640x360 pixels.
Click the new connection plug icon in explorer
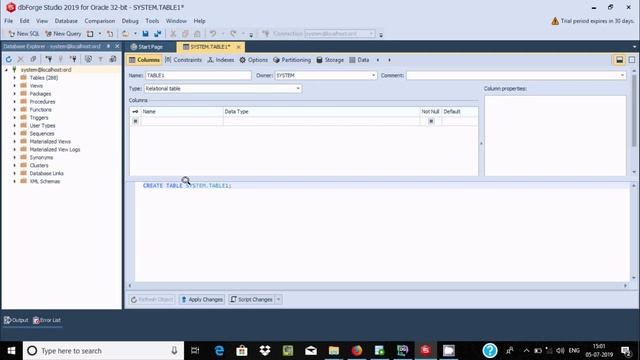49,60
